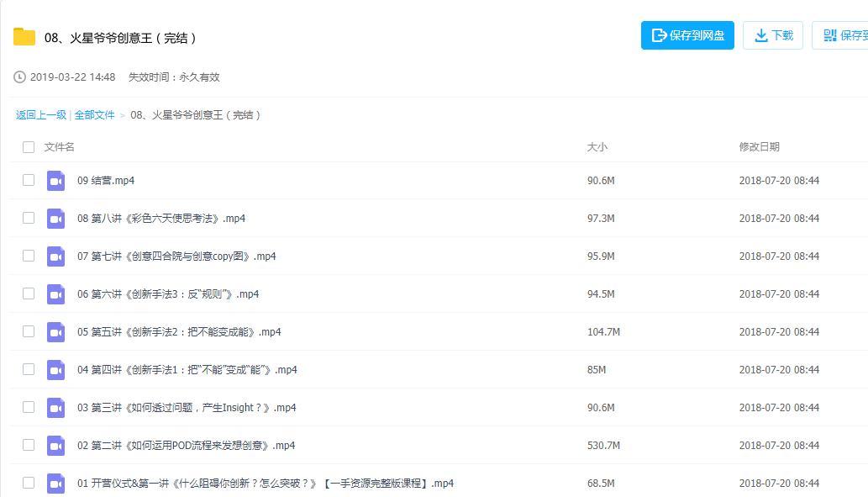Check the box for 07 第七讲 file

click(x=29, y=256)
